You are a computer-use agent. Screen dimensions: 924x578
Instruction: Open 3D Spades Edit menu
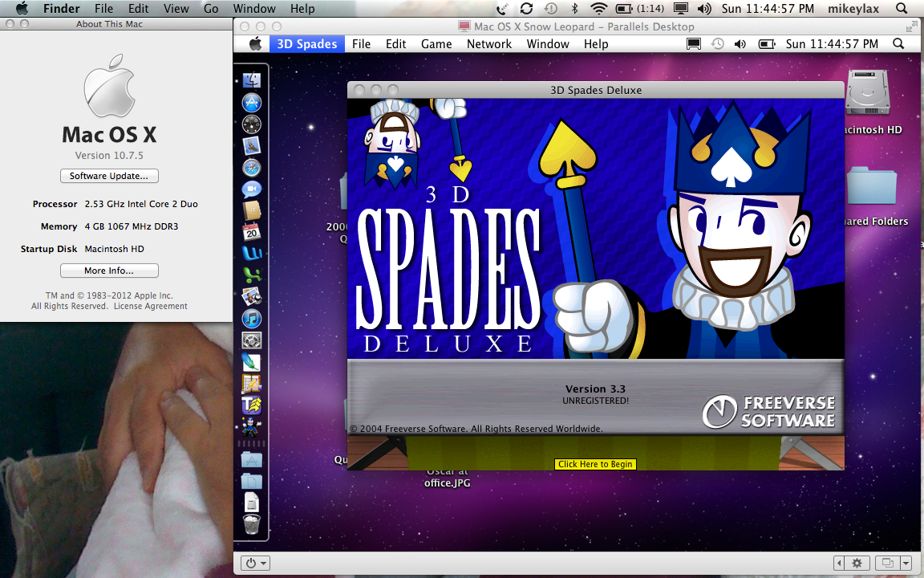point(396,43)
